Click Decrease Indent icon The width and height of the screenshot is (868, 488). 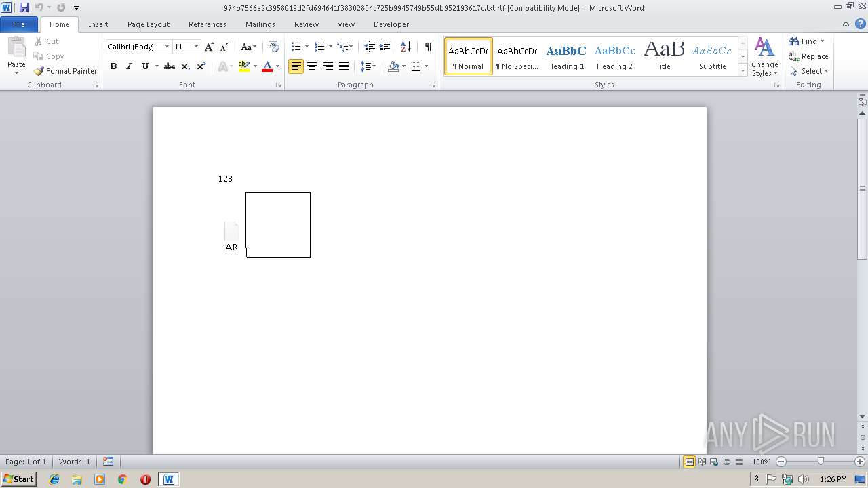pyautogui.click(x=370, y=47)
